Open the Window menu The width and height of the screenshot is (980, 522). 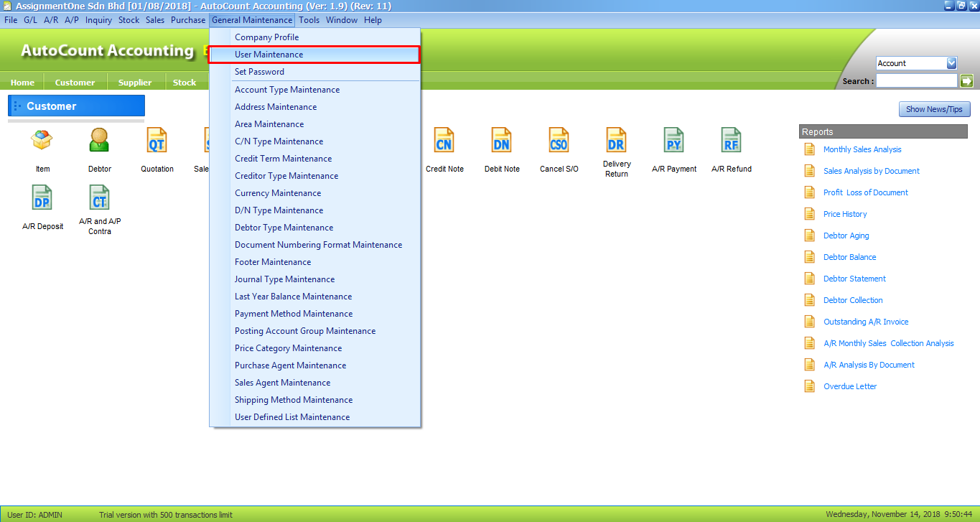(x=342, y=20)
